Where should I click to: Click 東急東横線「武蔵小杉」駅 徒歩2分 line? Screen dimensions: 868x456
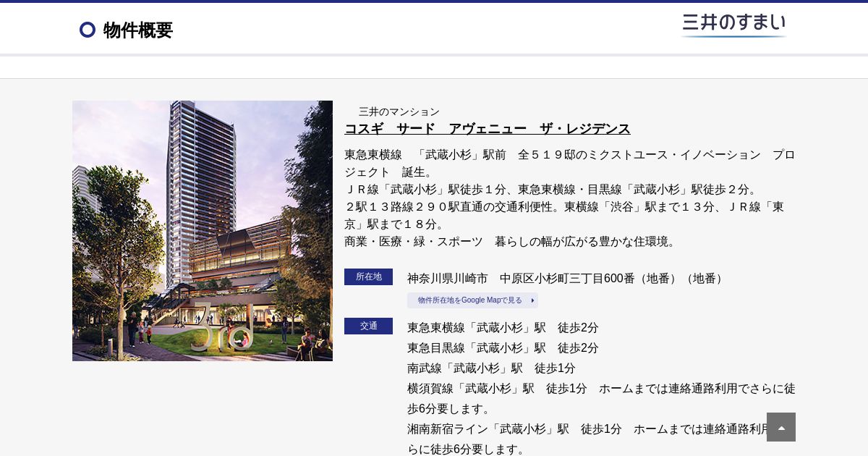tap(503, 328)
